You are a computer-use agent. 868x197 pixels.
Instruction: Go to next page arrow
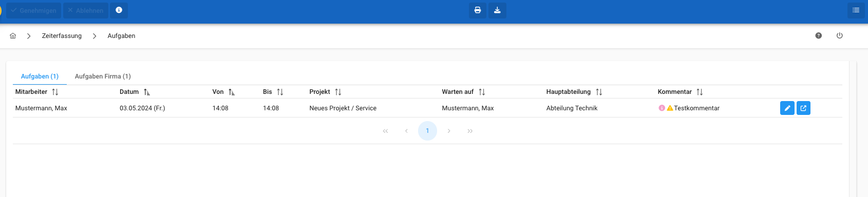click(x=449, y=131)
